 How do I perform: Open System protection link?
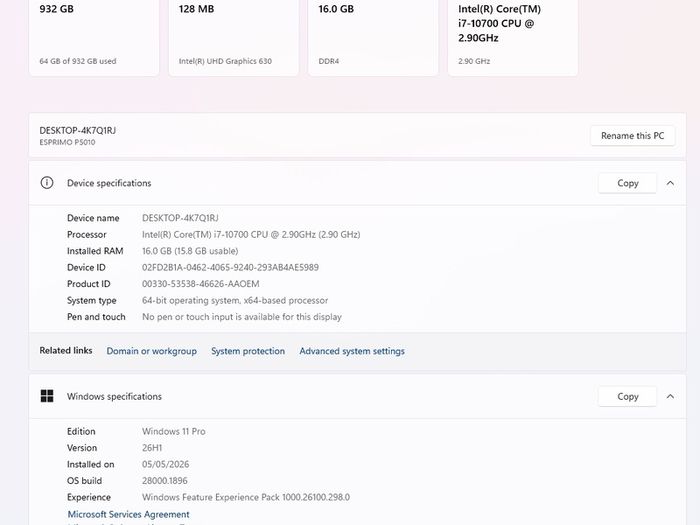tap(248, 351)
